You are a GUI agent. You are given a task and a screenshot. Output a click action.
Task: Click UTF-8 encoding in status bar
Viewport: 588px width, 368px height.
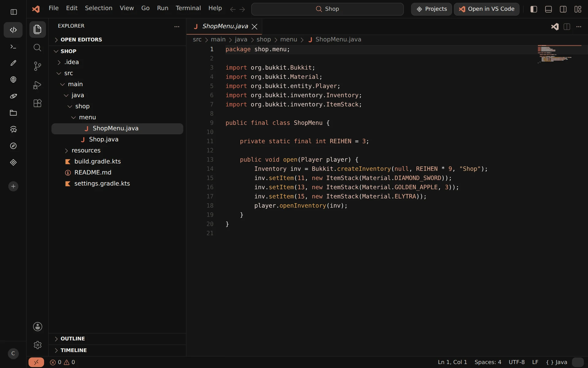pos(516,362)
